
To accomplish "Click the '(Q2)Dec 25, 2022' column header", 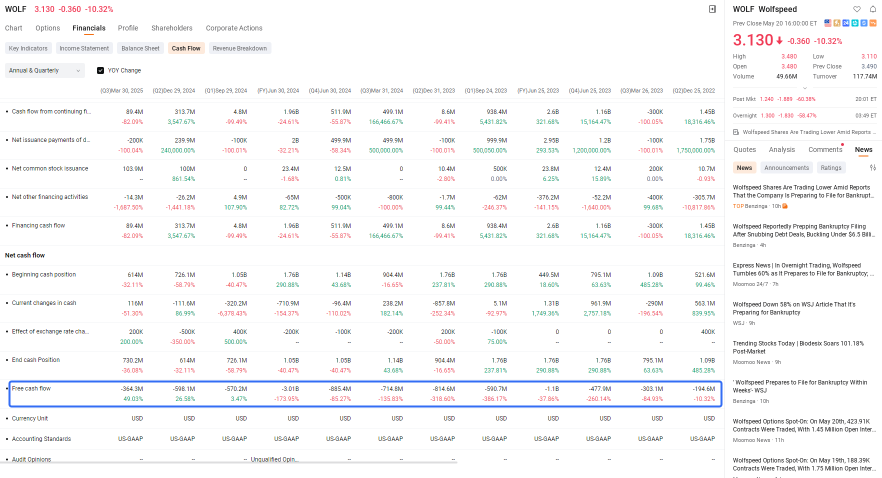I will [x=694, y=91].
